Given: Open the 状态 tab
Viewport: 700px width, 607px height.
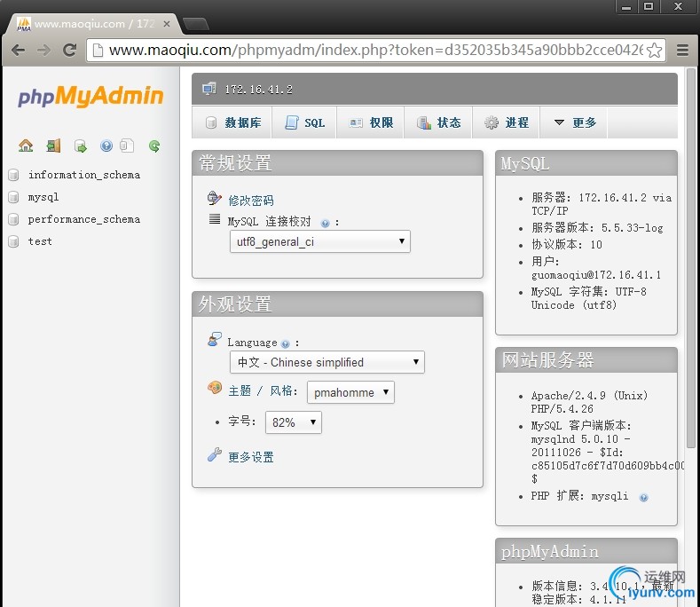Looking at the screenshot, I should point(438,122).
